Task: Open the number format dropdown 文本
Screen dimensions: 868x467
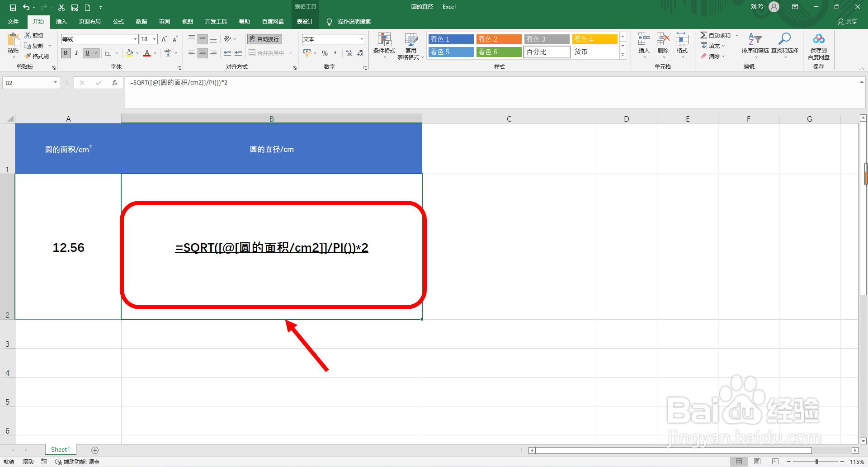Action: point(362,39)
